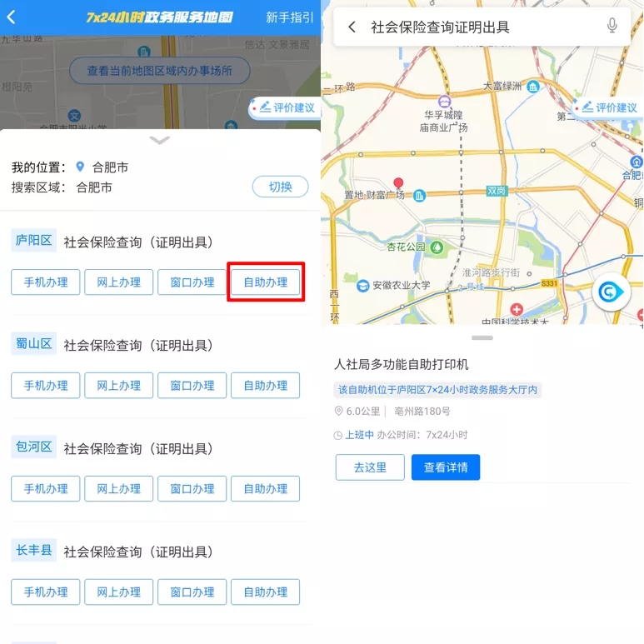Tap the blue building icon near 置地·财富广场
The height and width of the screenshot is (644, 644).
[419, 196]
